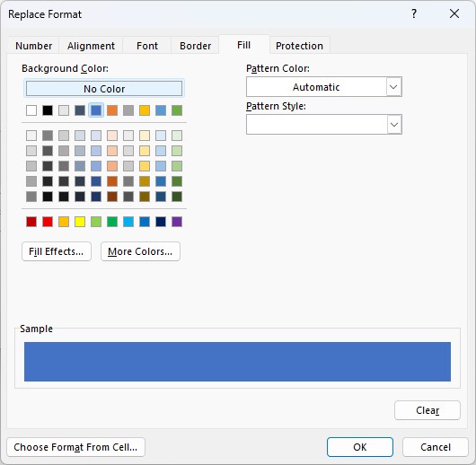476x465 pixels.
Task: Choose the purple standard color swatch
Action: click(x=177, y=222)
